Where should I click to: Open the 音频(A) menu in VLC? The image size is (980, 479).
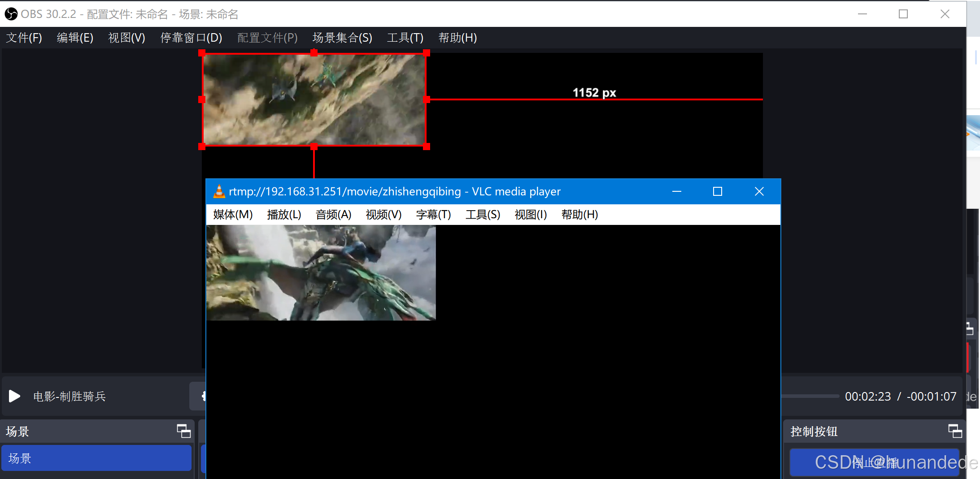point(333,215)
